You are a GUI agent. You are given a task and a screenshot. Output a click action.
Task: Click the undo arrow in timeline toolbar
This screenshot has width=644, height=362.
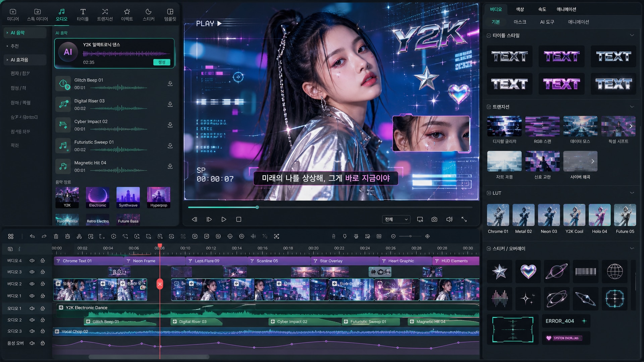[x=32, y=236]
